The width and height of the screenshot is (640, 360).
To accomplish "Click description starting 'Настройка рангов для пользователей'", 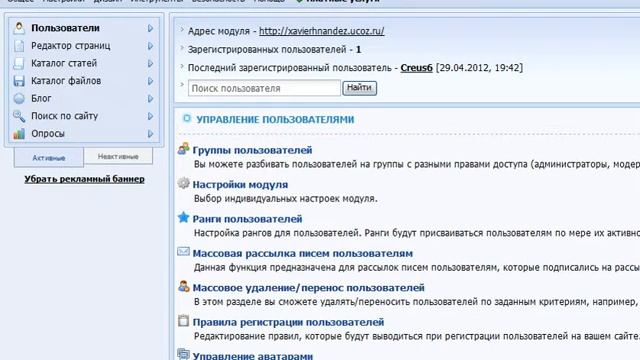I will 417,233.
